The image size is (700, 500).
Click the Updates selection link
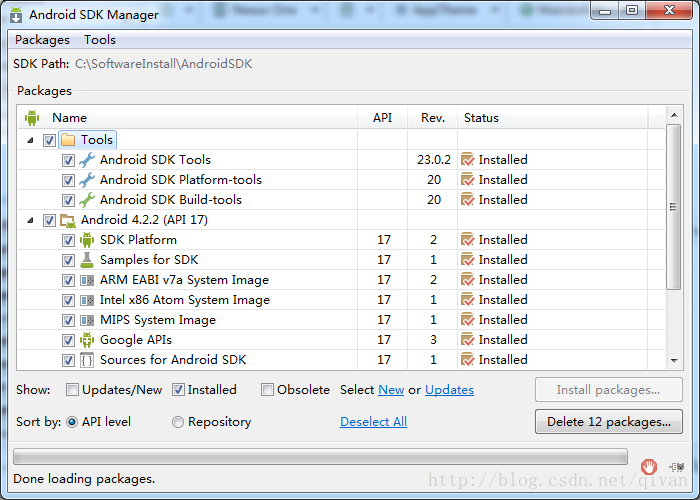(x=449, y=390)
